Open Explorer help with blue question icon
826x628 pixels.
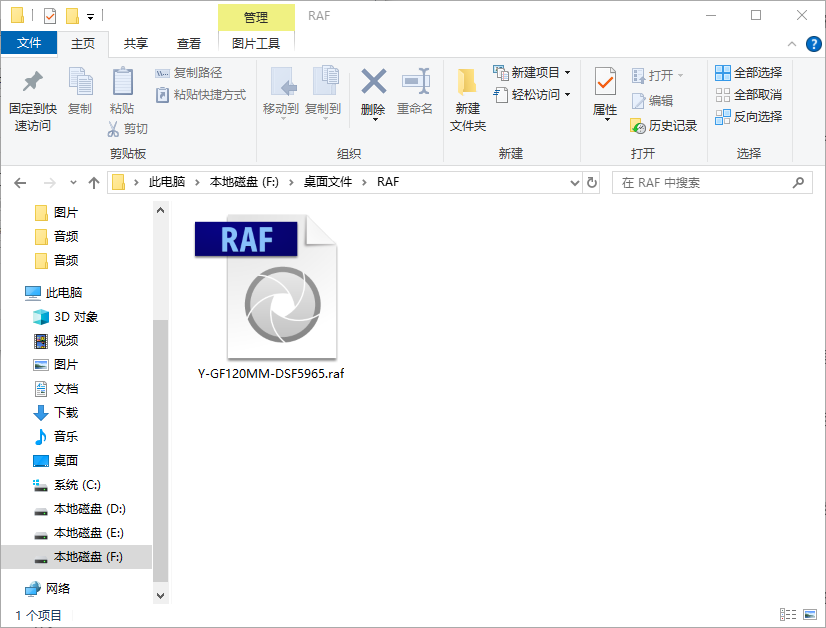point(814,44)
